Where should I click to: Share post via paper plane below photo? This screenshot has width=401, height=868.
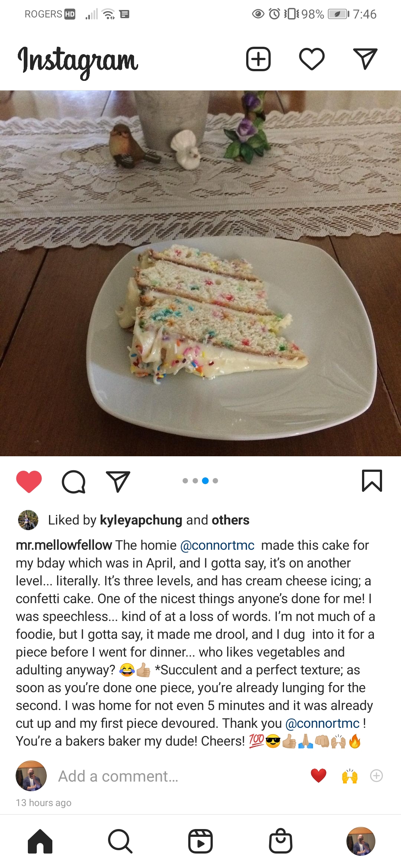click(118, 481)
